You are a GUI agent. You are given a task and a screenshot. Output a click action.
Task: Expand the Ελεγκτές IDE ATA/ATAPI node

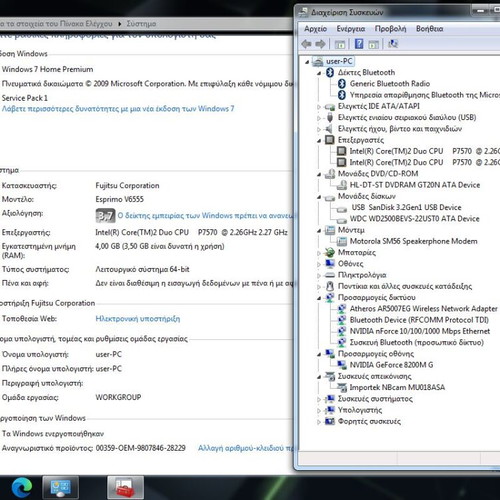(319, 107)
